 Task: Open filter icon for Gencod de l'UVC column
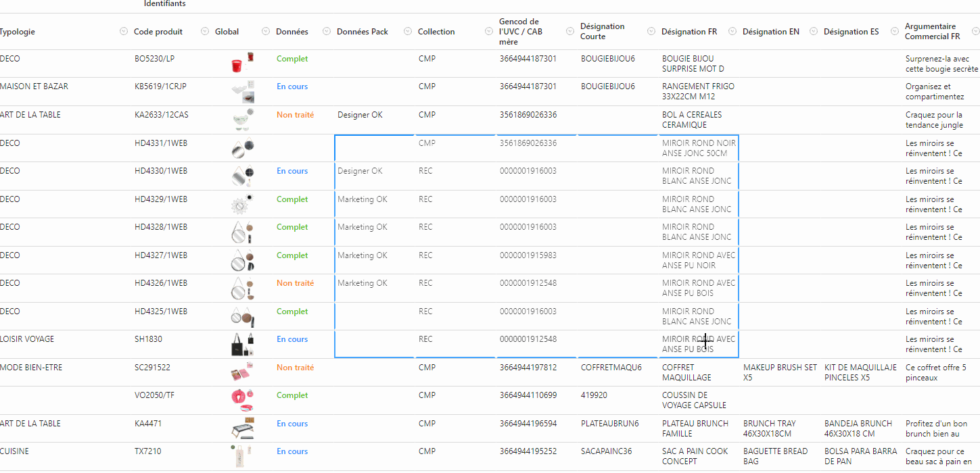click(569, 32)
